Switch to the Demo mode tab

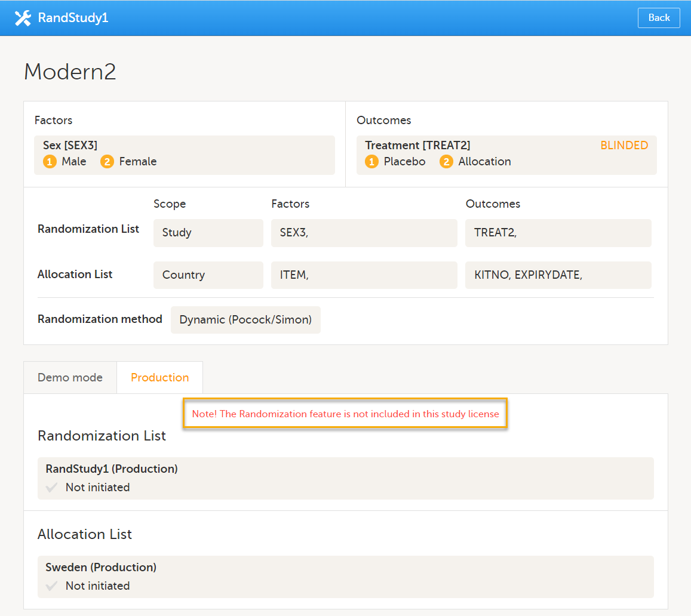click(x=70, y=378)
